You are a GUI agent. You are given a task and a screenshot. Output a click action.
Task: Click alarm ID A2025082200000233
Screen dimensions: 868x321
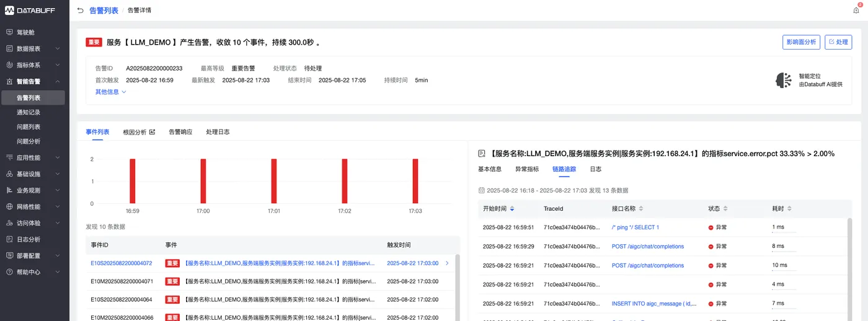[x=154, y=68]
